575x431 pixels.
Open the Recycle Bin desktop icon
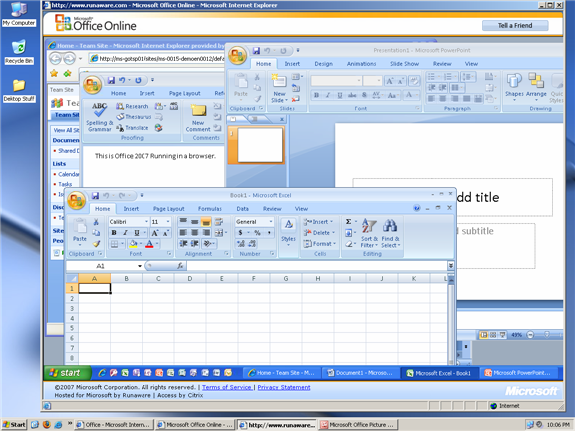click(19, 52)
